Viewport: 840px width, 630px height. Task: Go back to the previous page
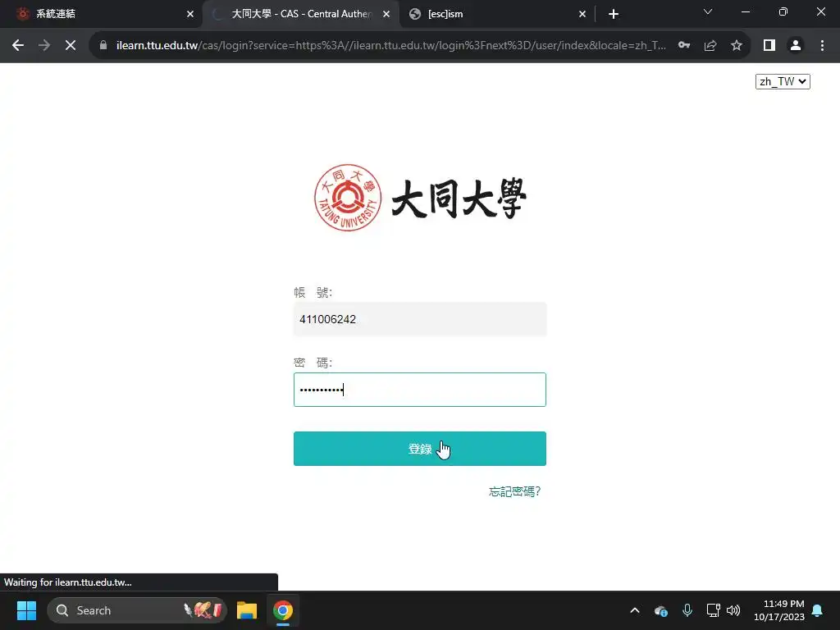[18, 46]
